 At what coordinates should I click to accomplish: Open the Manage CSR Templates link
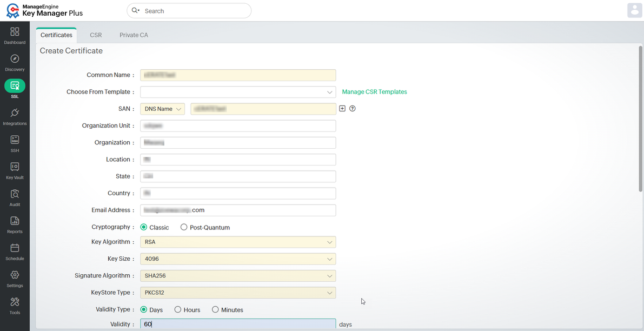375,92
